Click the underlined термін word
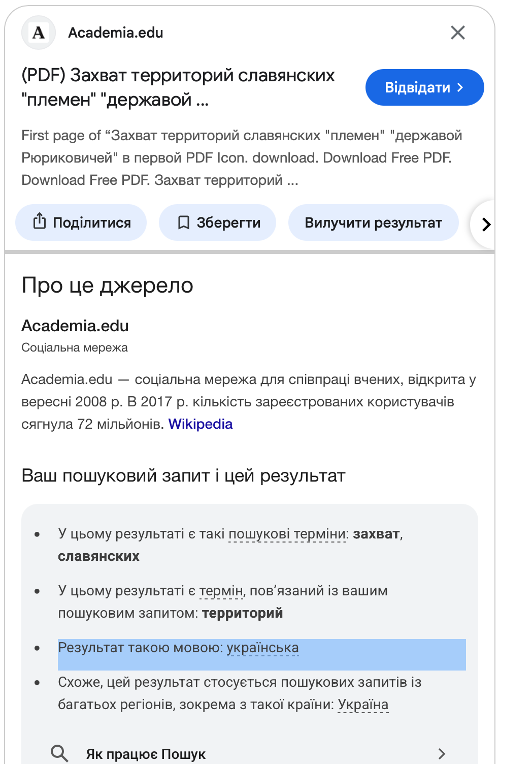Screen dimensions: 532x764 [221, 591]
